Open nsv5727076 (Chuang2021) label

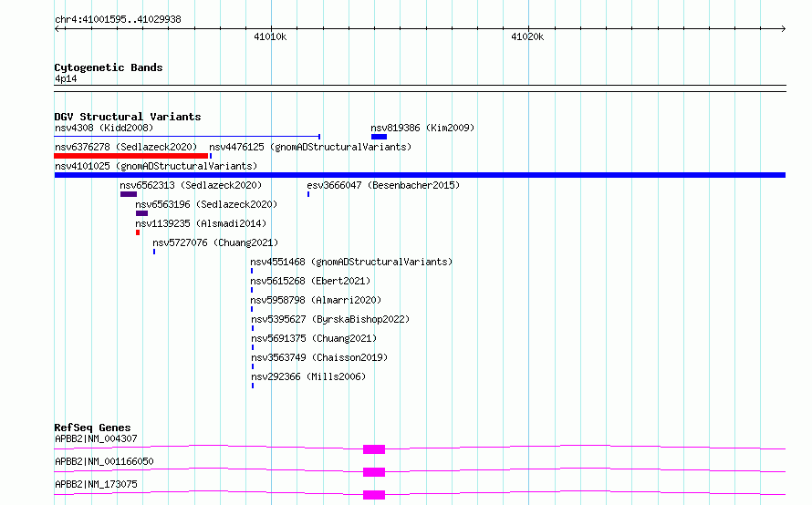pyautogui.click(x=215, y=242)
